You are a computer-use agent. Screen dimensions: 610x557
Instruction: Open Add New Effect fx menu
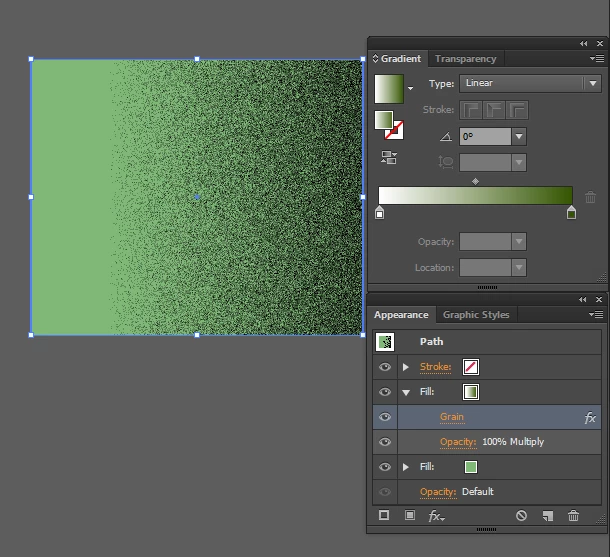point(436,516)
